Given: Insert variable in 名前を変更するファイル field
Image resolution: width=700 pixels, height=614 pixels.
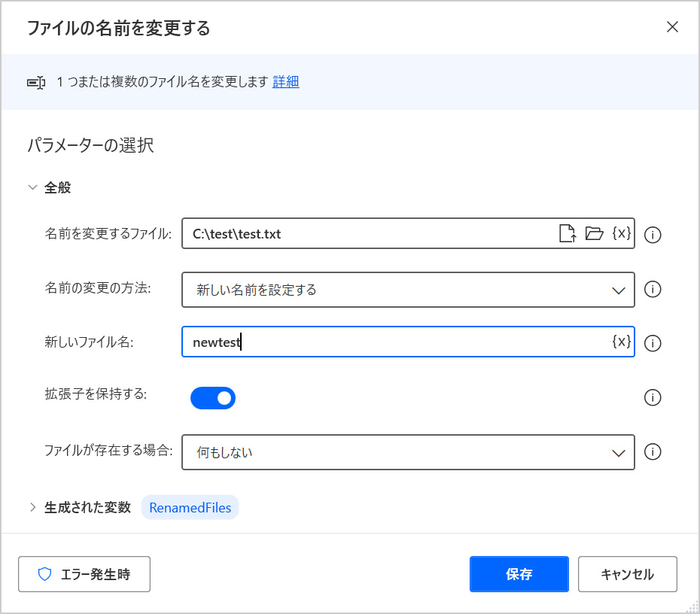Looking at the screenshot, I should click(x=621, y=234).
